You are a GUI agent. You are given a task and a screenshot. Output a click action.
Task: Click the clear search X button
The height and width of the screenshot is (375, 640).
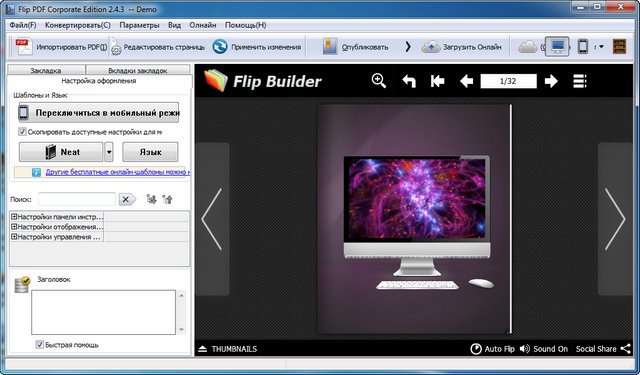click(127, 199)
